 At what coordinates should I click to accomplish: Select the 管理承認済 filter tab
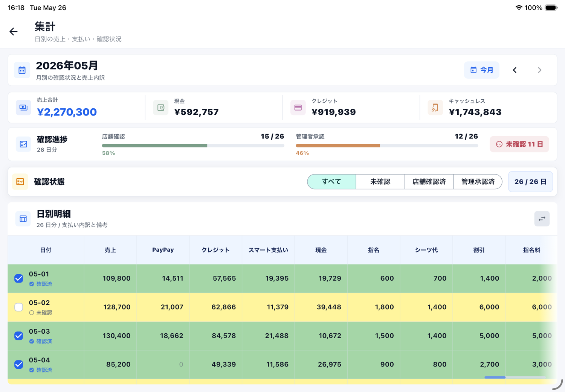(478, 182)
